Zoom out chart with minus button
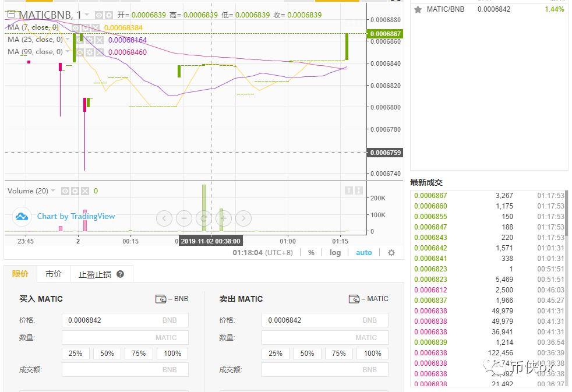Viewport: 572px width, 392px height. 184,218
